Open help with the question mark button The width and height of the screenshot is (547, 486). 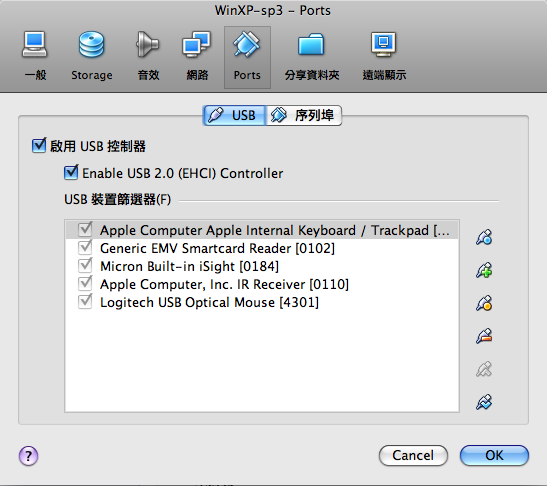coord(28,456)
